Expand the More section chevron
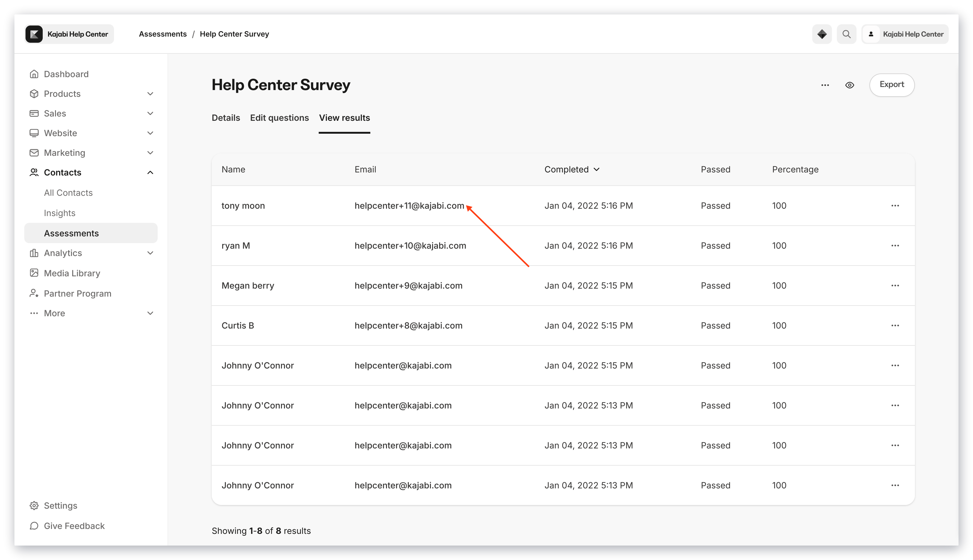This screenshot has width=973, height=560. click(150, 313)
